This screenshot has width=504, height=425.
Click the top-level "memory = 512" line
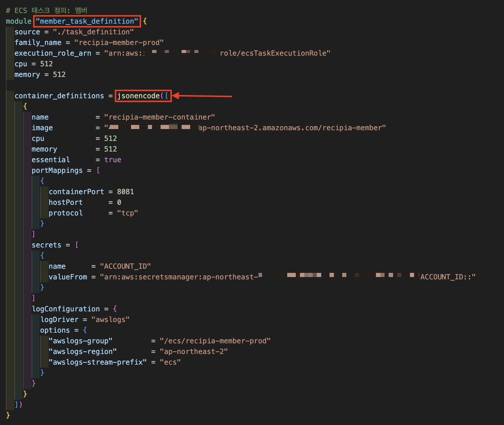[x=40, y=74]
